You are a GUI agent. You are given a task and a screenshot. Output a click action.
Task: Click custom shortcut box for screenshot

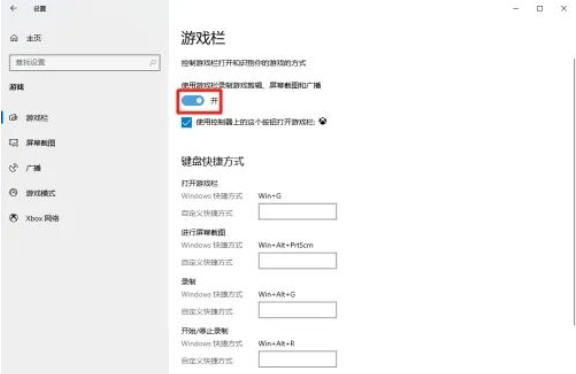[x=297, y=261]
